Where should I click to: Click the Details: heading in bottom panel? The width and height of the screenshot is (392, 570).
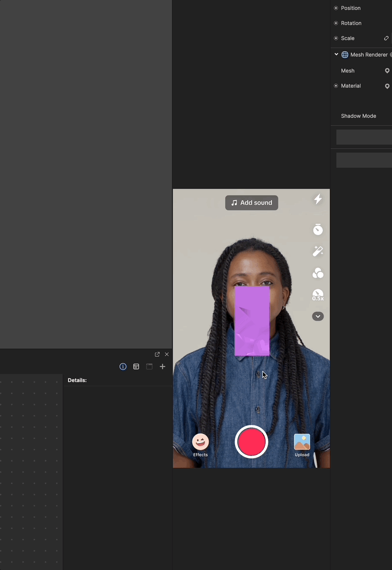coord(77,380)
